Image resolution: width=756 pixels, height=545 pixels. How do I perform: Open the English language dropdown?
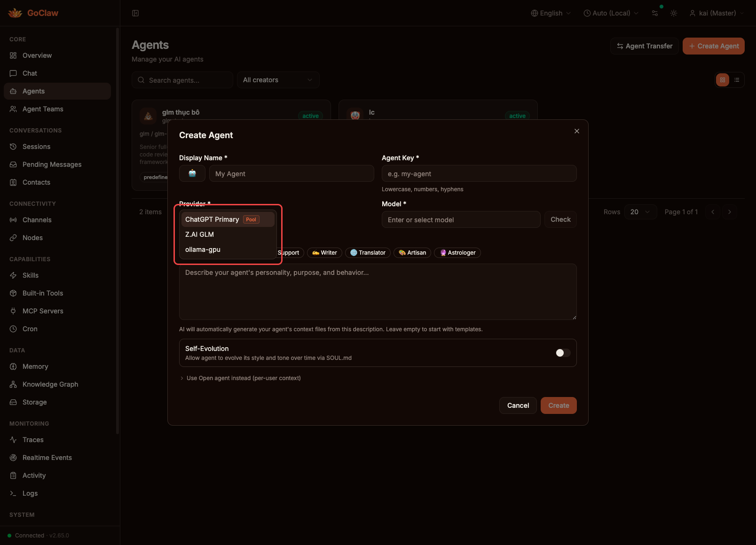tap(551, 13)
